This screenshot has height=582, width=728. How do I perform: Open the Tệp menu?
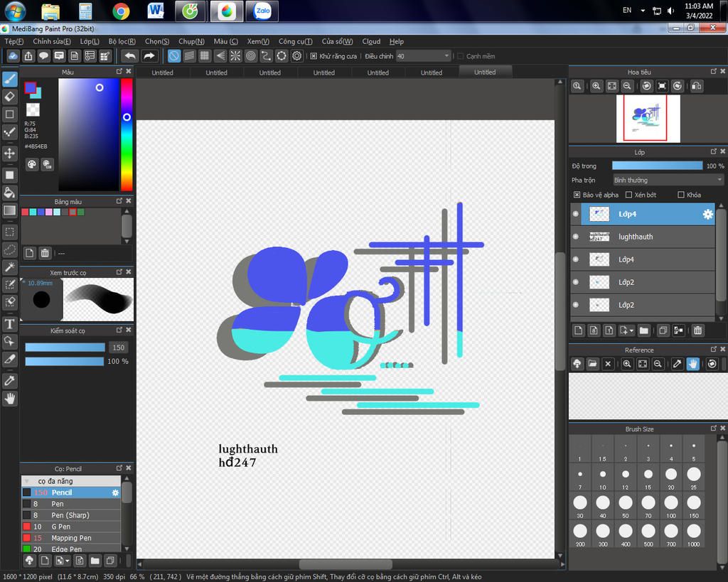(x=14, y=41)
